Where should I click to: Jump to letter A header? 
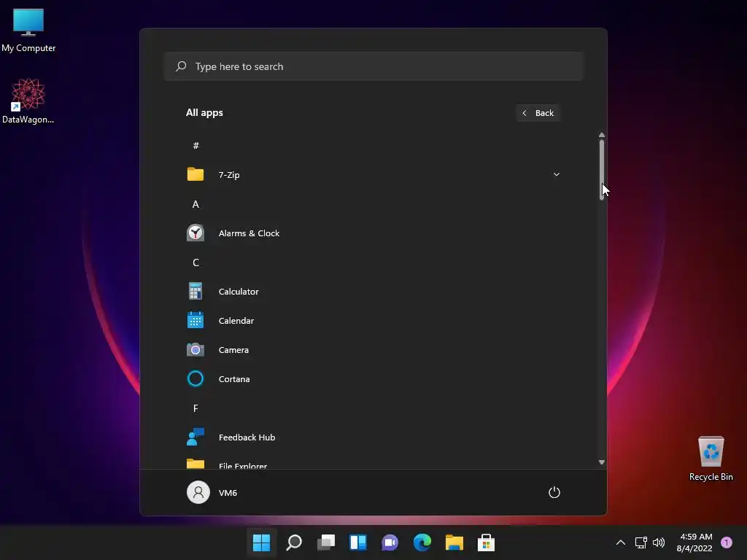[196, 204]
